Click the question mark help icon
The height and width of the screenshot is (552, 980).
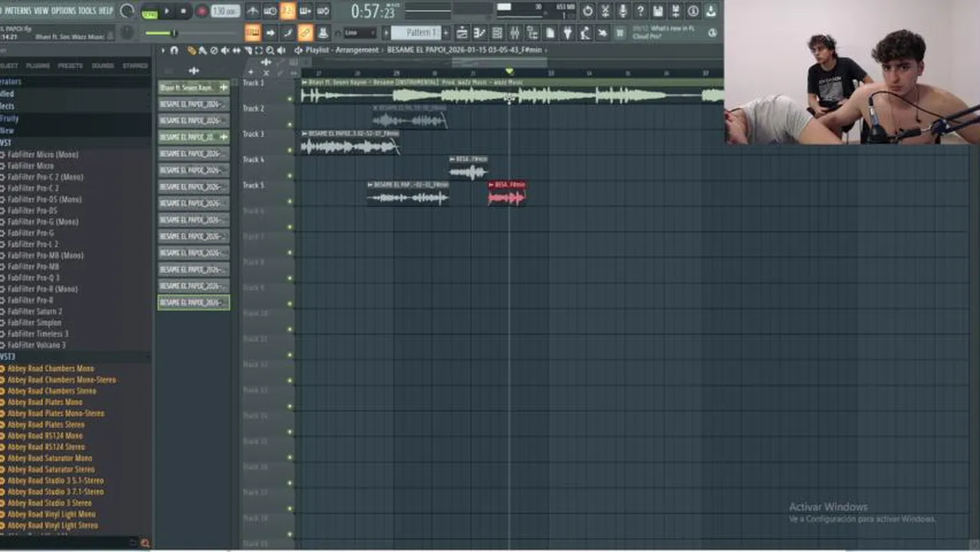(640, 11)
